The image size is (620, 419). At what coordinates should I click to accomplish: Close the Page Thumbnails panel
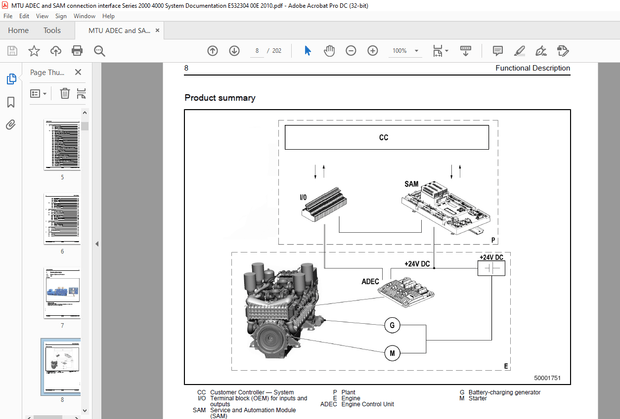tap(78, 72)
